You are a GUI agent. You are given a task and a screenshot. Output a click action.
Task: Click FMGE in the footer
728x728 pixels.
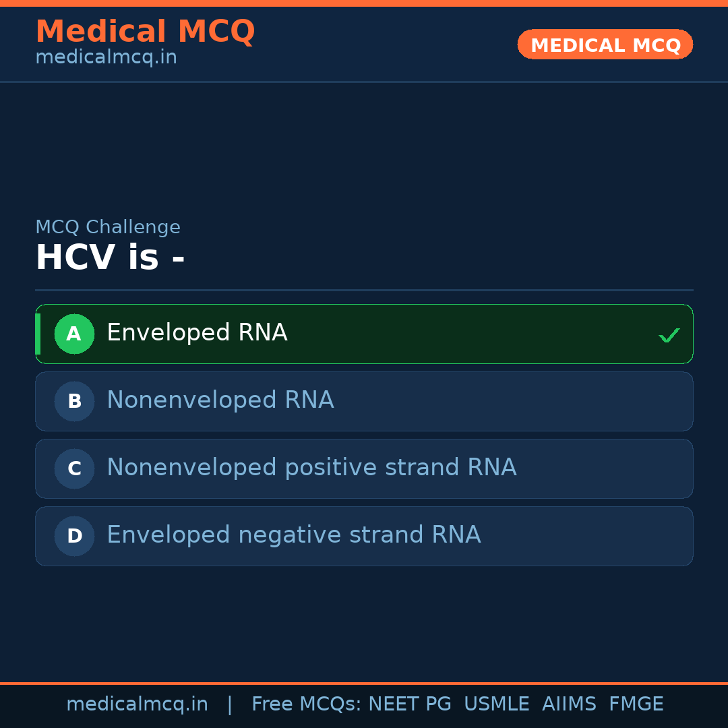tap(636, 704)
